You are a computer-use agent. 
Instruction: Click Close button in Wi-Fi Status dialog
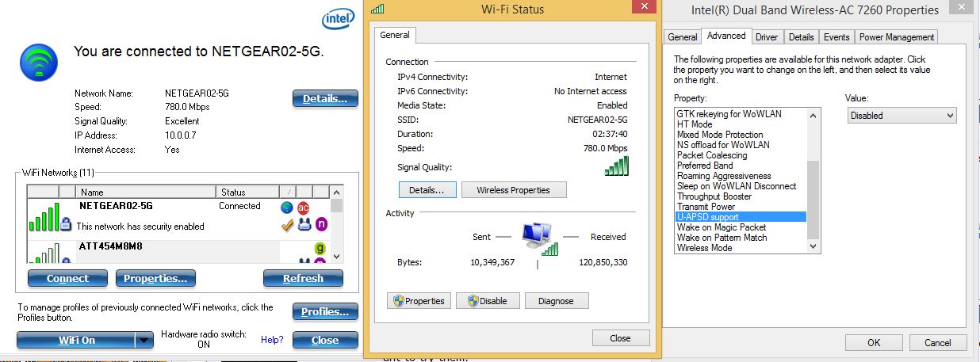pyautogui.click(x=621, y=337)
